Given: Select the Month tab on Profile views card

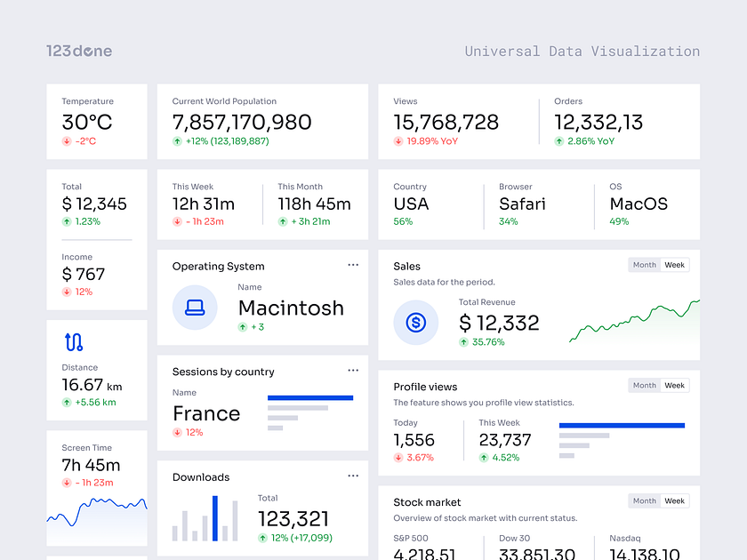Looking at the screenshot, I should click(x=644, y=385).
